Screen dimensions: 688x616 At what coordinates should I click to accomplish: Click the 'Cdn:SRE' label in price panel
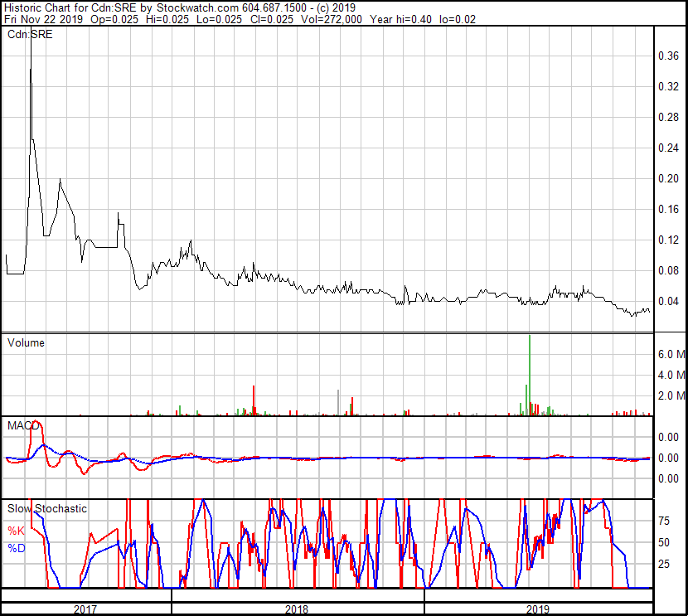pyautogui.click(x=30, y=34)
